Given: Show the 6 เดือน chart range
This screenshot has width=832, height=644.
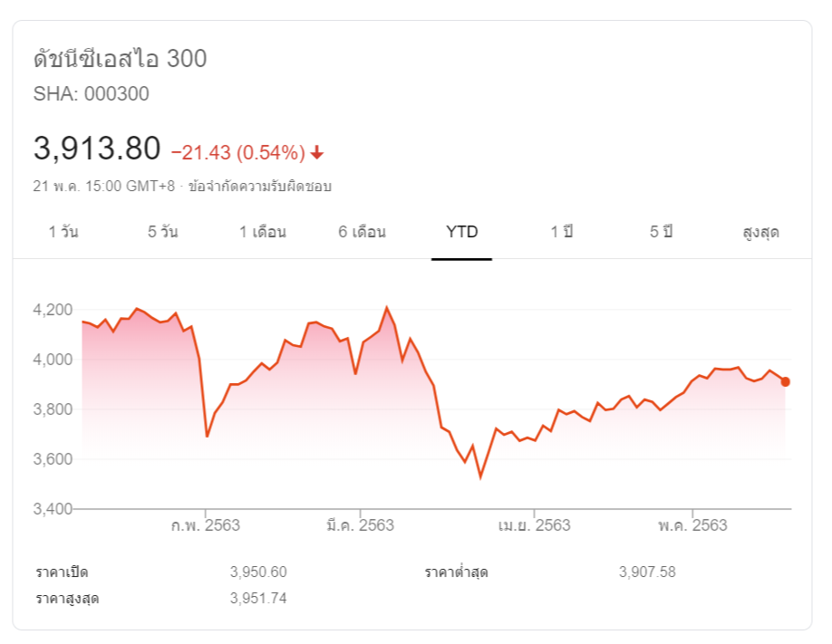Looking at the screenshot, I should [x=362, y=232].
